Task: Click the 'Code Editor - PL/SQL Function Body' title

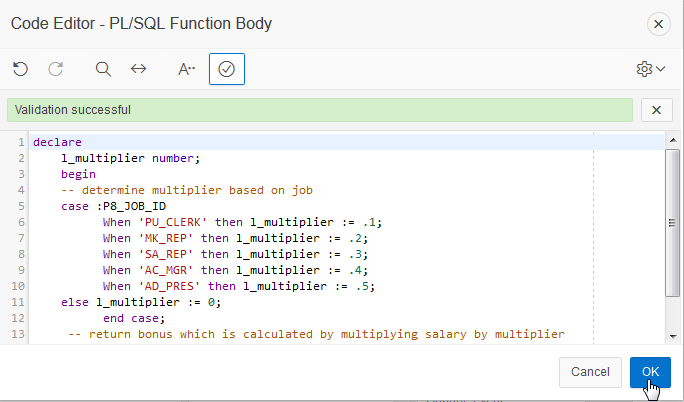Action: [141, 24]
